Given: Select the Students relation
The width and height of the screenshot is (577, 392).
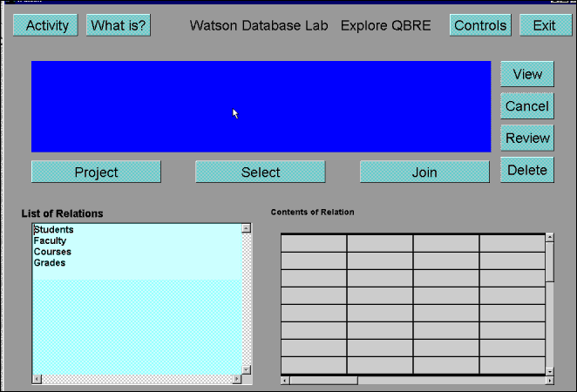Looking at the screenshot, I should 54,229.
